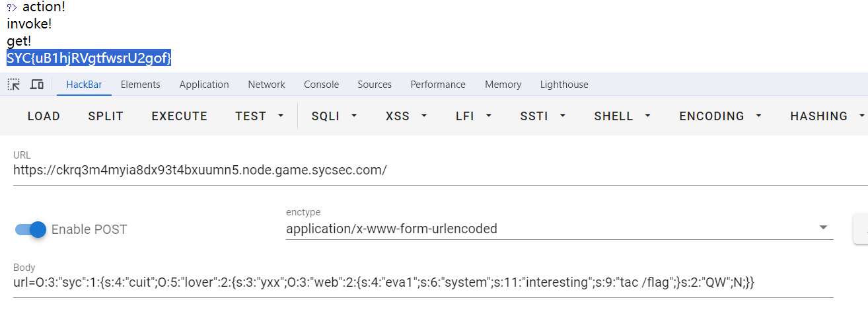The image size is (868, 331).
Task: Open the XSS payload menu
Action: point(404,116)
